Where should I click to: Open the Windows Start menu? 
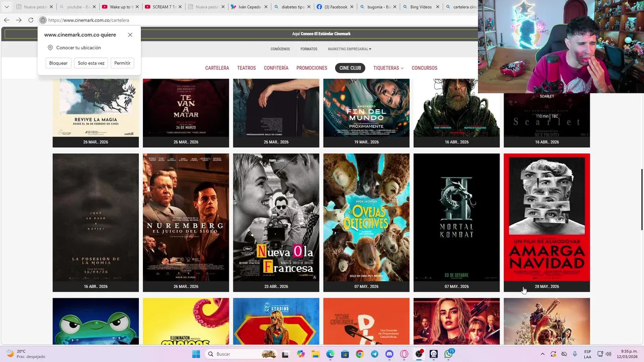196,354
